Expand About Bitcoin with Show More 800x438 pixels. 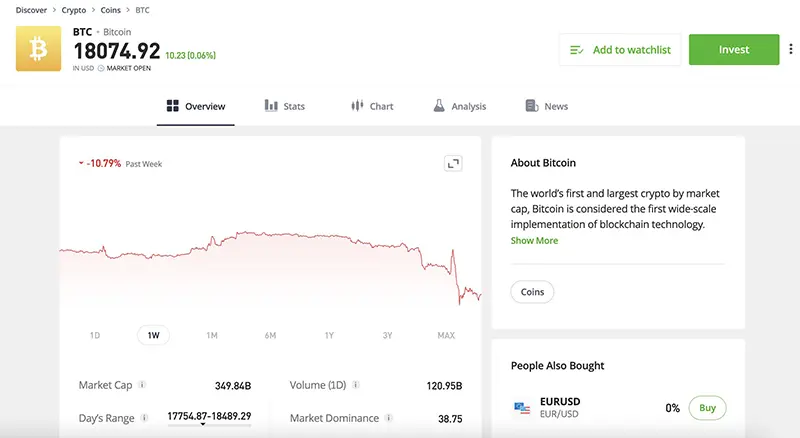click(534, 240)
